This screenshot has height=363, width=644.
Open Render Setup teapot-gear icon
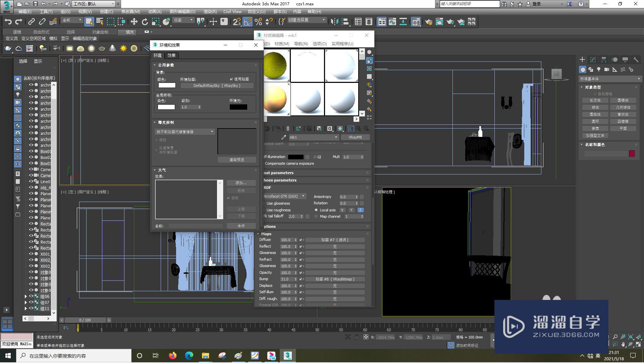point(428,22)
